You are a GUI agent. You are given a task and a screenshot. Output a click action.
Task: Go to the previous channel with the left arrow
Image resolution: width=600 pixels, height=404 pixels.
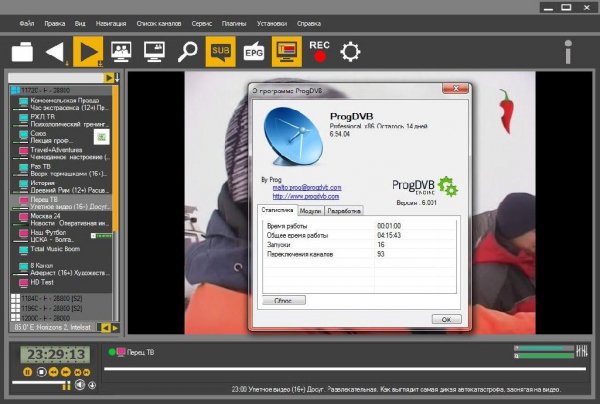click(55, 52)
